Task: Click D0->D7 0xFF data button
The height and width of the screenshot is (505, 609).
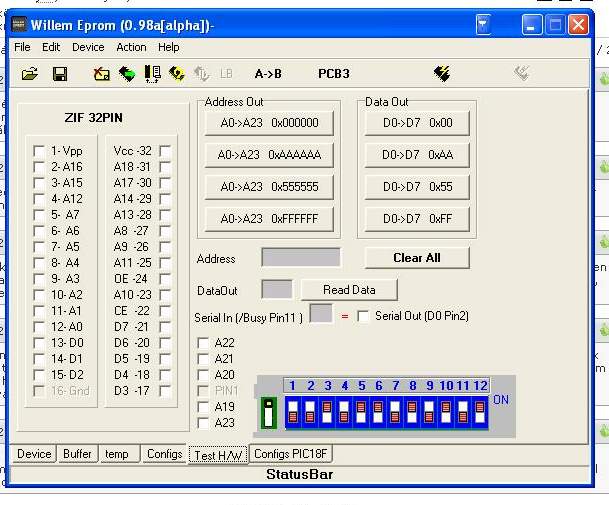Action: click(417, 219)
